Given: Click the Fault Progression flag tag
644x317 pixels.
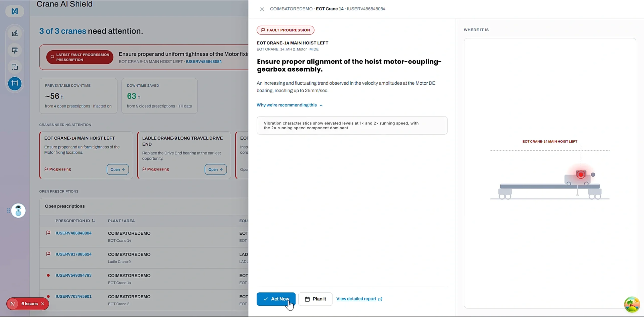Looking at the screenshot, I should (x=285, y=30).
